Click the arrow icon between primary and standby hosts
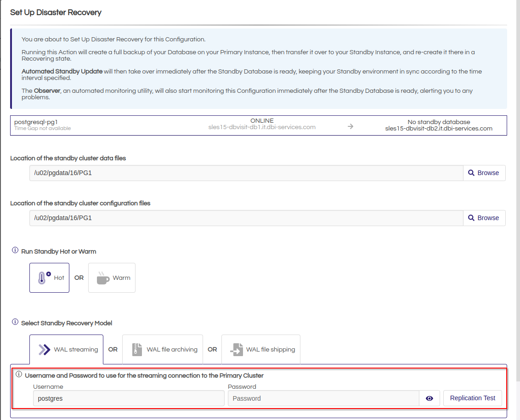The image size is (520, 420). pos(350,126)
